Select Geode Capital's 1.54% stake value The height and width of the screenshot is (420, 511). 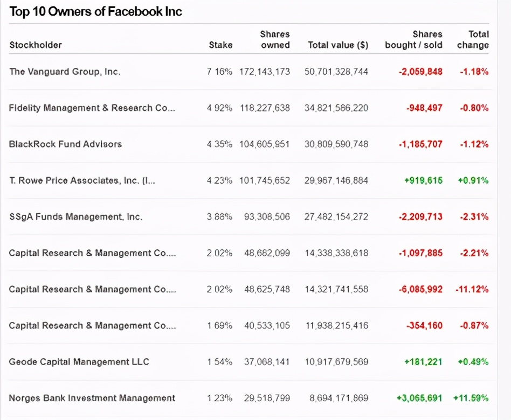[220, 362]
